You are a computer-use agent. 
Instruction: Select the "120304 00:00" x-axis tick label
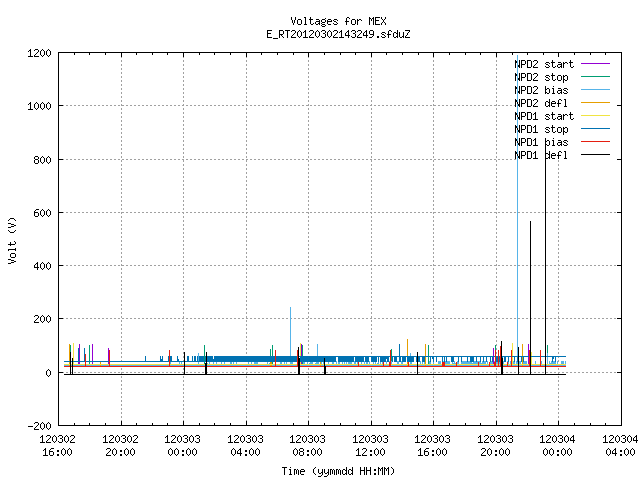point(557,446)
